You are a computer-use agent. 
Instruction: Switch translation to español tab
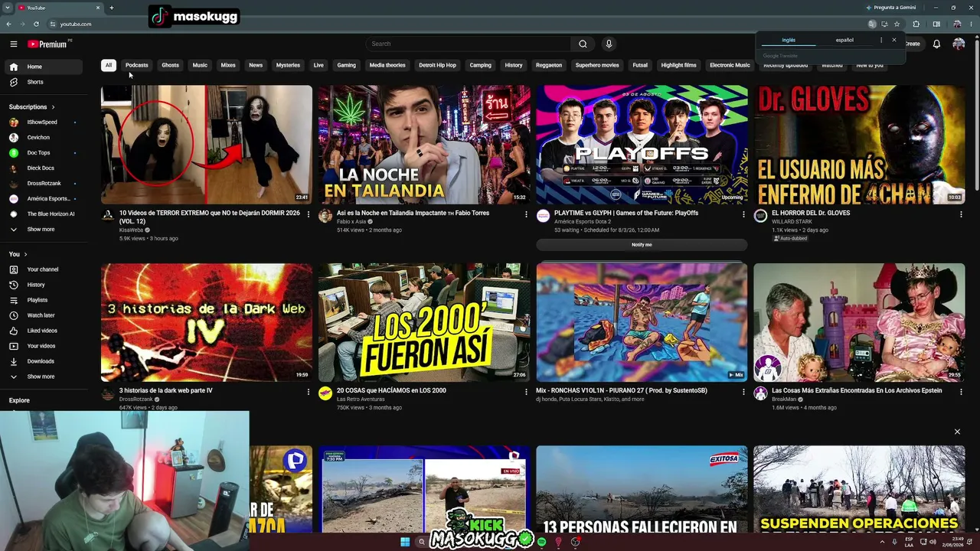pos(844,40)
